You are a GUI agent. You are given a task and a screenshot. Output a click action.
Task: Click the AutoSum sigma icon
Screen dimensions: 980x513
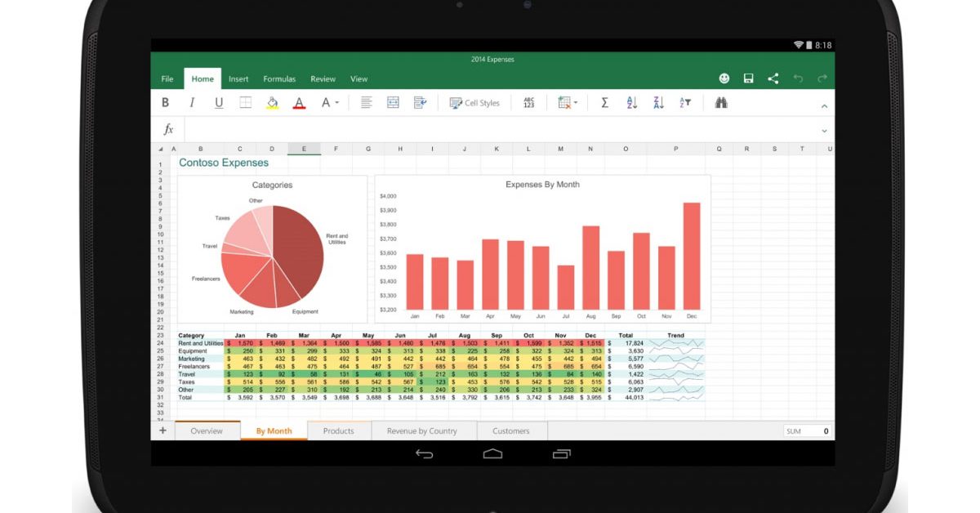pyautogui.click(x=604, y=103)
